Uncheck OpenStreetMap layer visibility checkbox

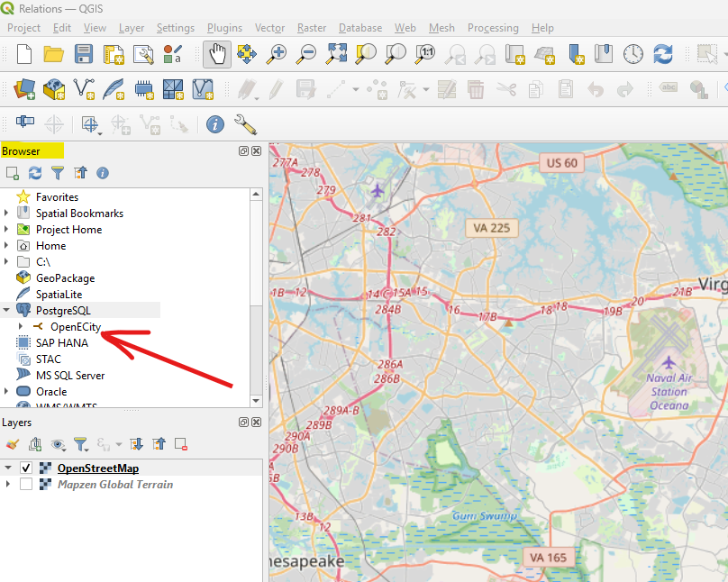click(x=26, y=468)
